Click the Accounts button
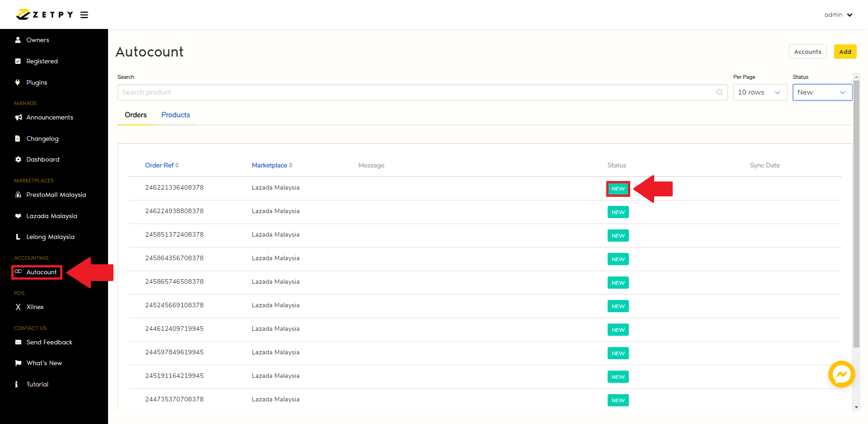 tap(807, 52)
